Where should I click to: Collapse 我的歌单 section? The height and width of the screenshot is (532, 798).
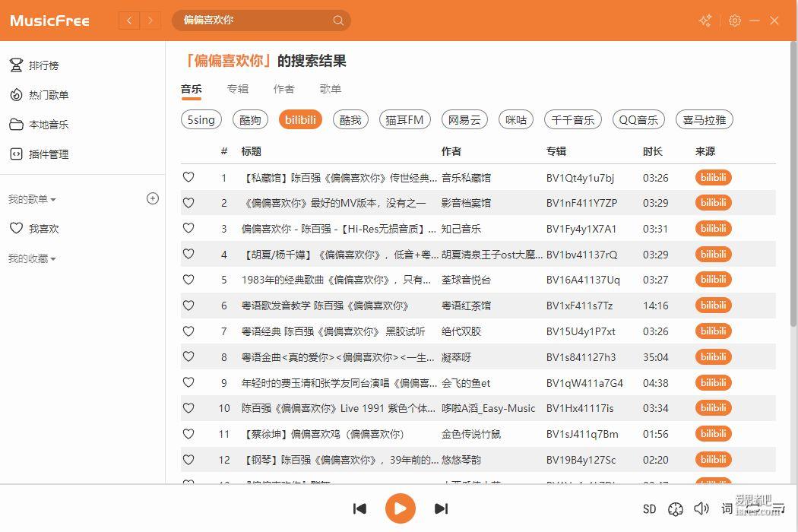32,199
